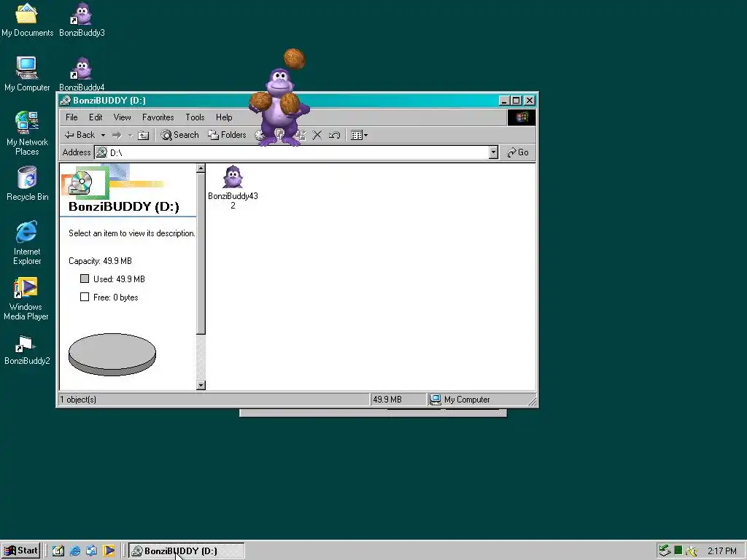Click the 2:17 PM clock in the taskbar
The image size is (747, 560).
(x=721, y=551)
